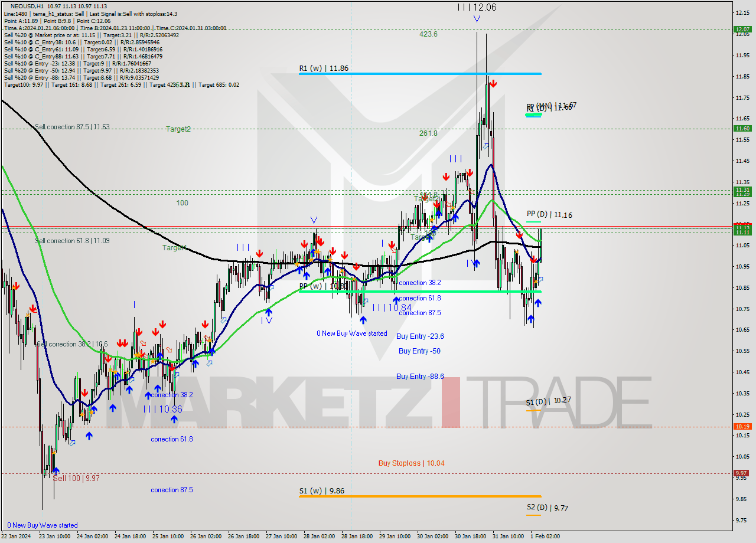
Task: Select the I I I 12.06 peak label
Action: [x=477, y=7]
